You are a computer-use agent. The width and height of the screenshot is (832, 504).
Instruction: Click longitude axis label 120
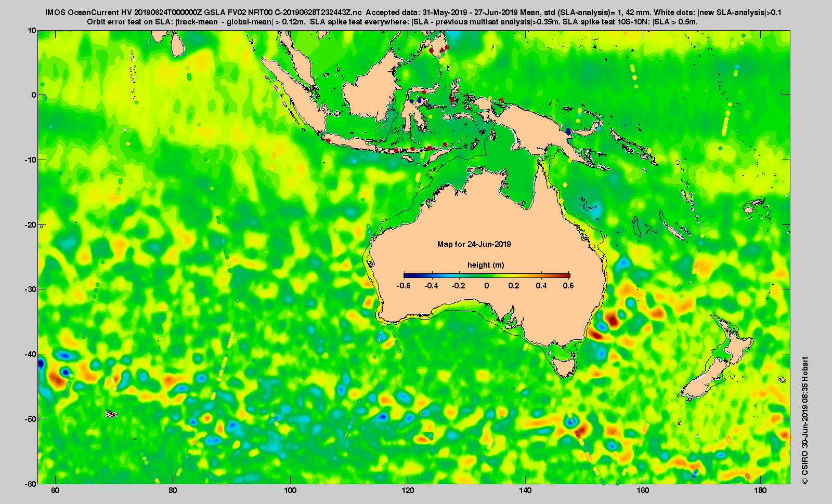(408, 490)
